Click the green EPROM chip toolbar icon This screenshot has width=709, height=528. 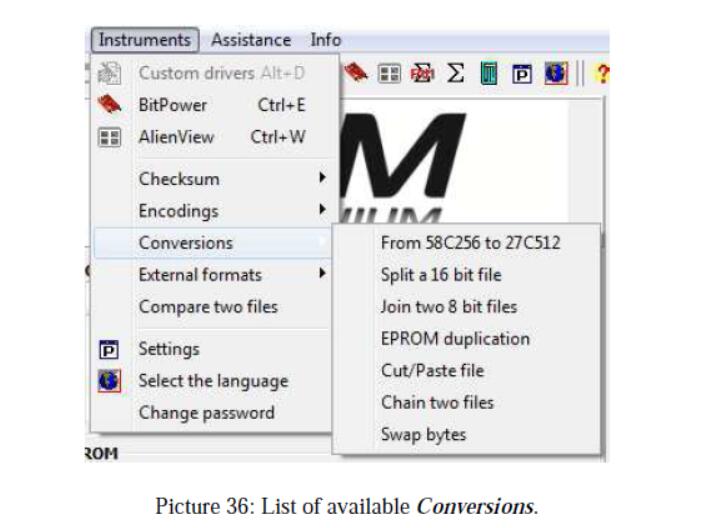(x=487, y=73)
